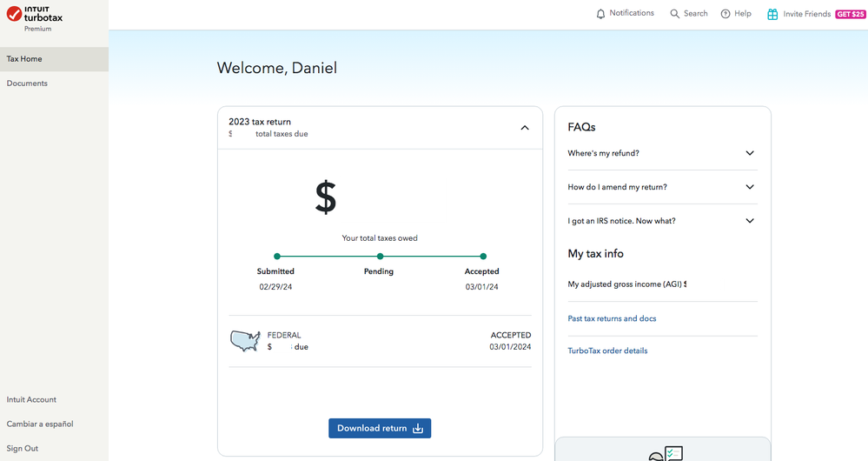Click the Federal USA map icon
This screenshot has height=461, width=868.
click(x=245, y=341)
